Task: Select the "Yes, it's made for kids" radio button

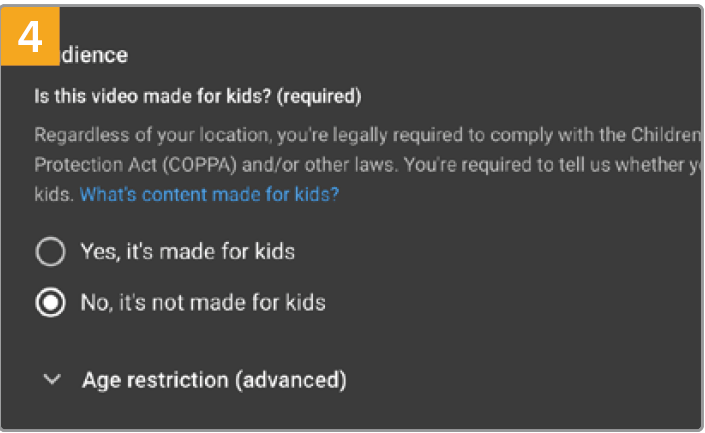Action: pos(49,252)
